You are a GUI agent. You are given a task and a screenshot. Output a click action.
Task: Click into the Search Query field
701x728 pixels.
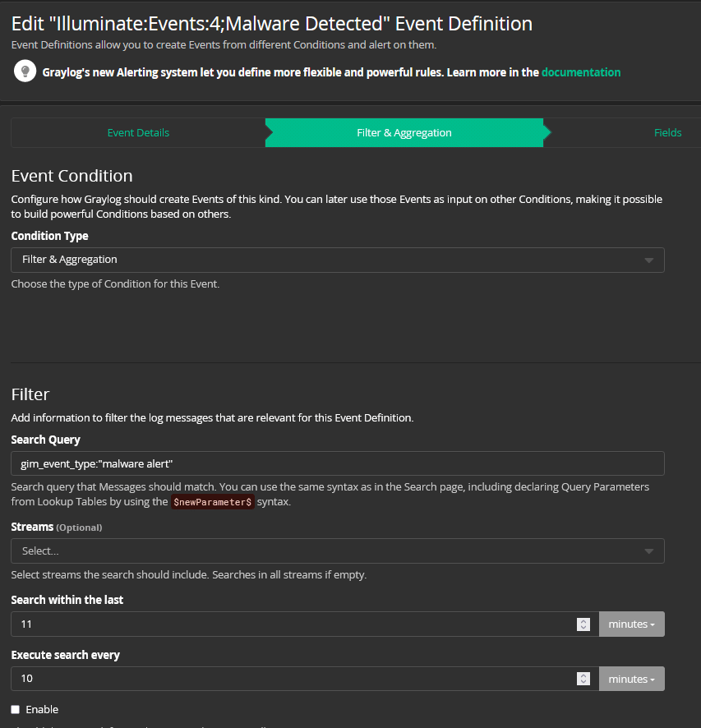[x=337, y=463]
